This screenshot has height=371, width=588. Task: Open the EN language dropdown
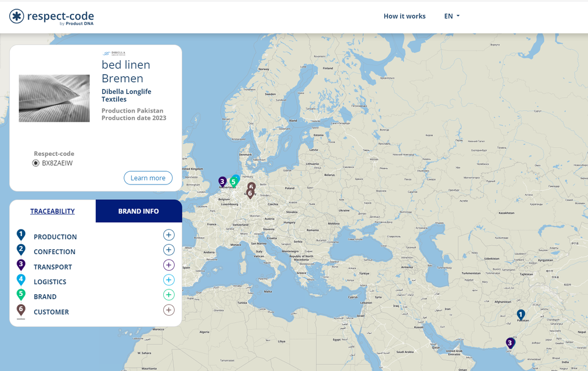tap(452, 16)
